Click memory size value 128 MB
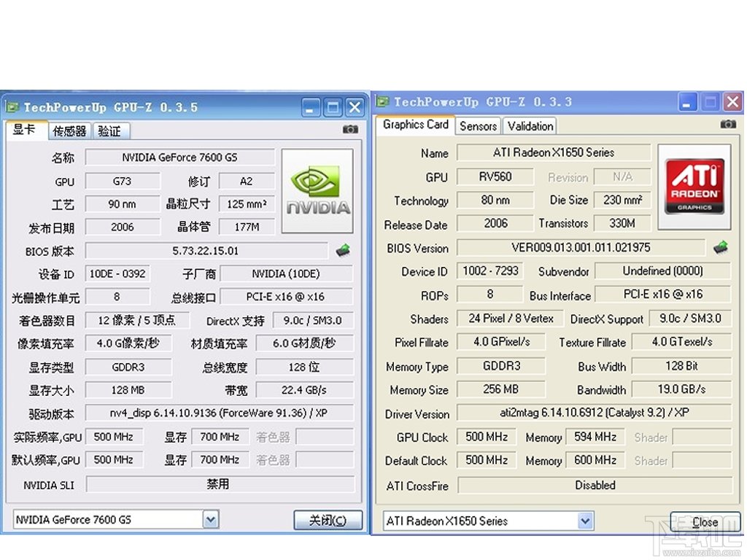This screenshot has height=560, width=747. pos(128,391)
